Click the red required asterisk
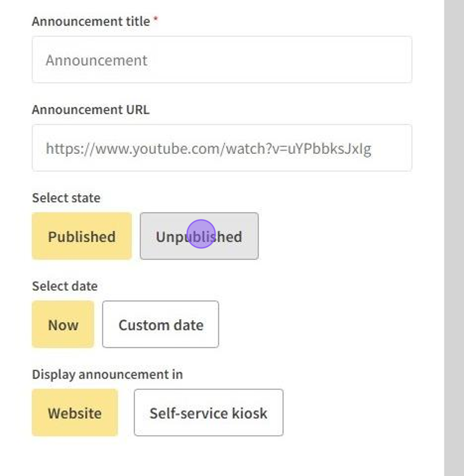 click(156, 20)
